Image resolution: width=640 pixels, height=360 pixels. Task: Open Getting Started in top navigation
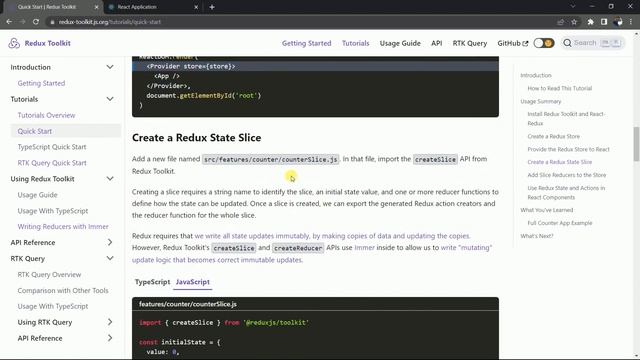(307, 43)
